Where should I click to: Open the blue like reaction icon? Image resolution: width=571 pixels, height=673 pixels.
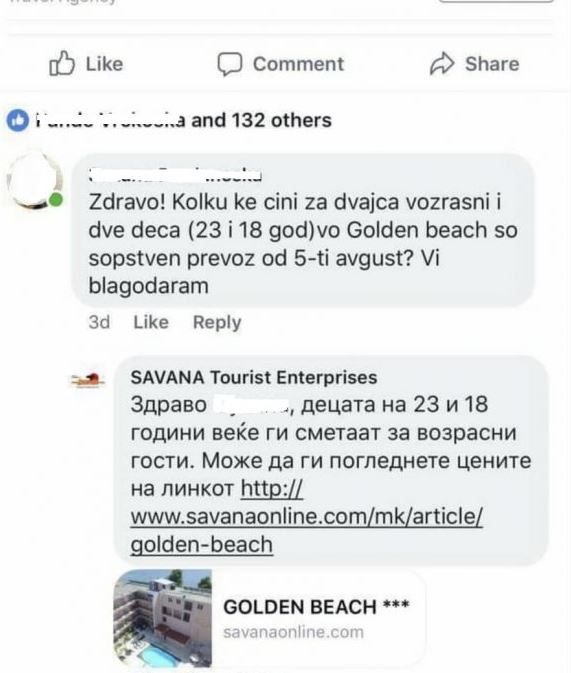[x=18, y=120]
